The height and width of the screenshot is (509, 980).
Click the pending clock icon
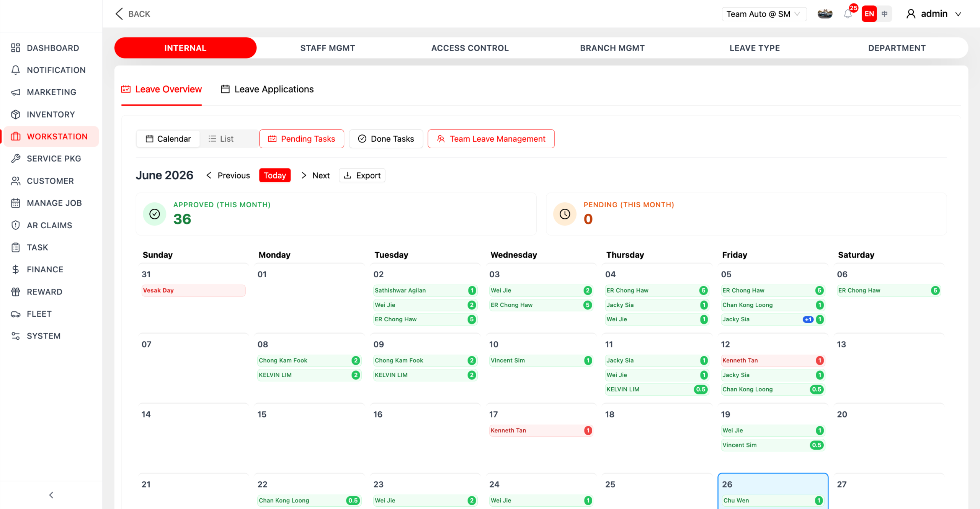[565, 214]
